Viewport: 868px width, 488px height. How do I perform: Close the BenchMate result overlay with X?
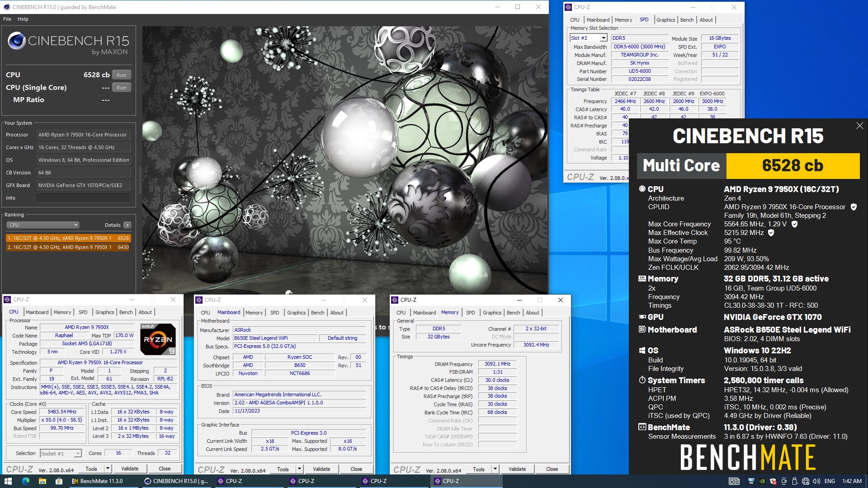[859, 126]
